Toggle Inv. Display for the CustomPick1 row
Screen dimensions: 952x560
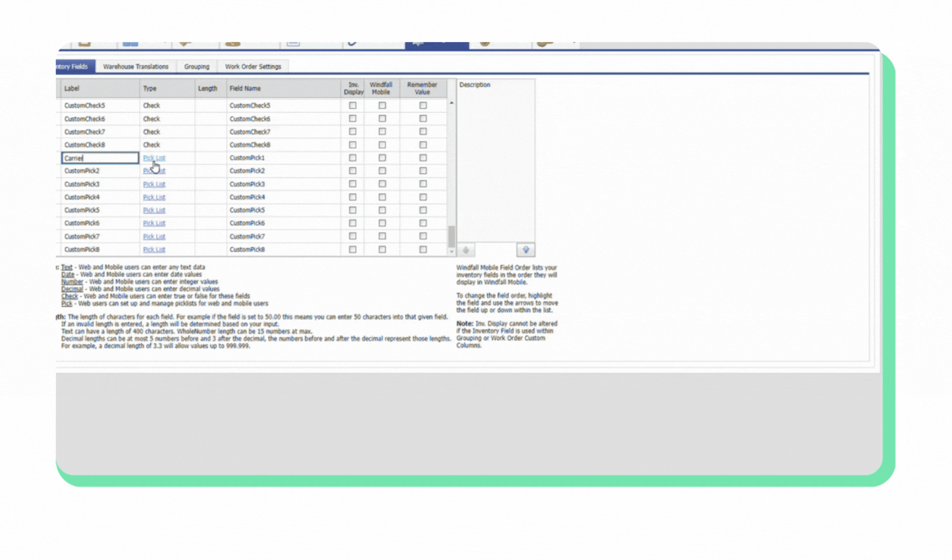353,158
